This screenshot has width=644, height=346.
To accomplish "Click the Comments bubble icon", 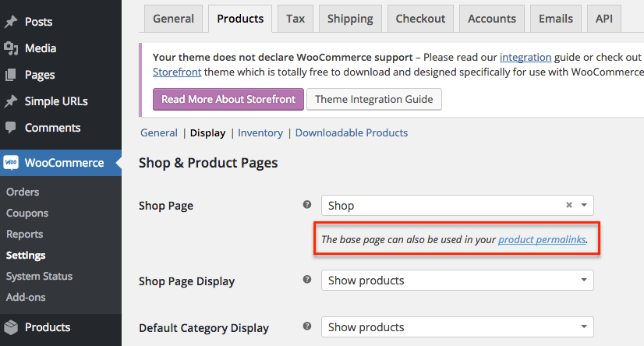I will coord(11,128).
